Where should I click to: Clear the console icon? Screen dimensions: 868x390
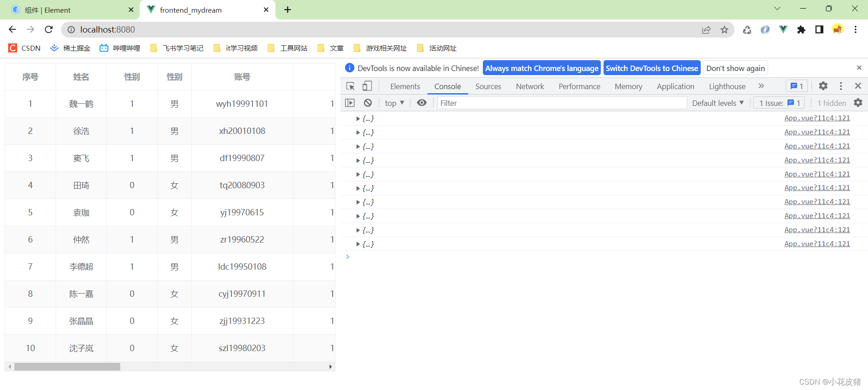[368, 103]
